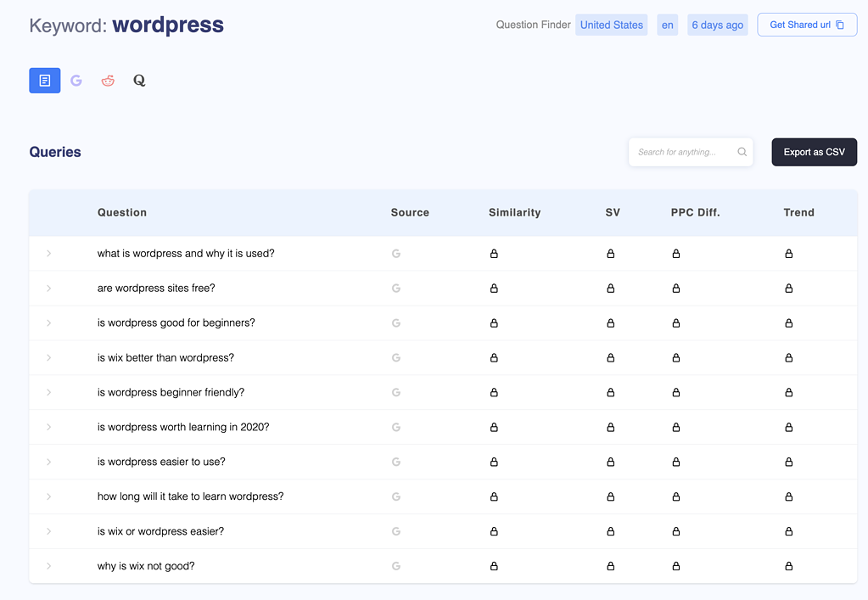Select question 'are wordpress sites free?'
Screen dimensions: 868x600
(156, 289)
